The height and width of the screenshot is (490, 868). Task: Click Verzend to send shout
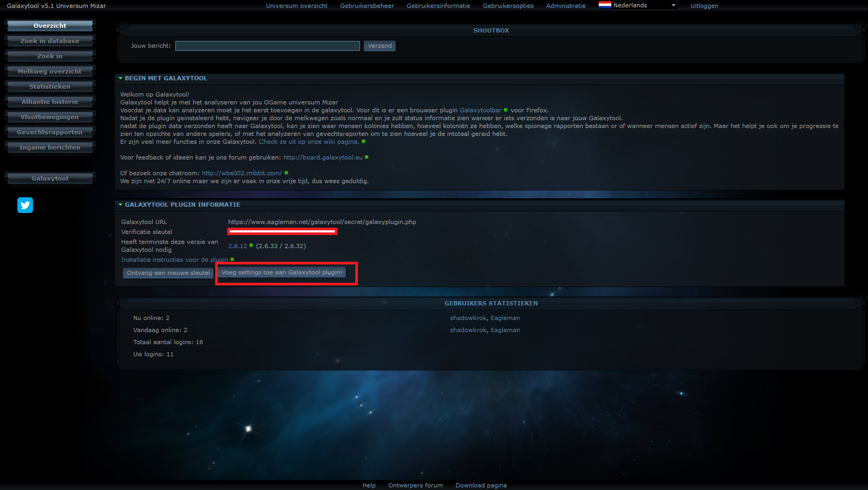point(380,46)
